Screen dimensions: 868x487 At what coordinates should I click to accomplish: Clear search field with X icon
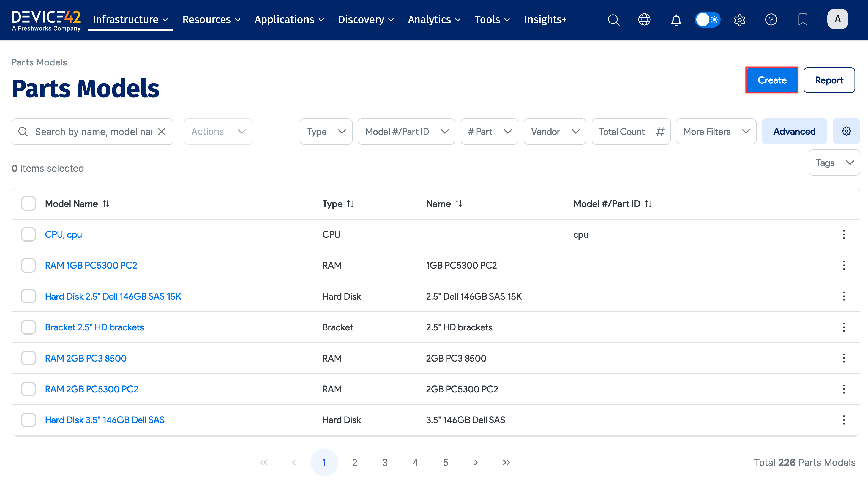tap(162, 132)
